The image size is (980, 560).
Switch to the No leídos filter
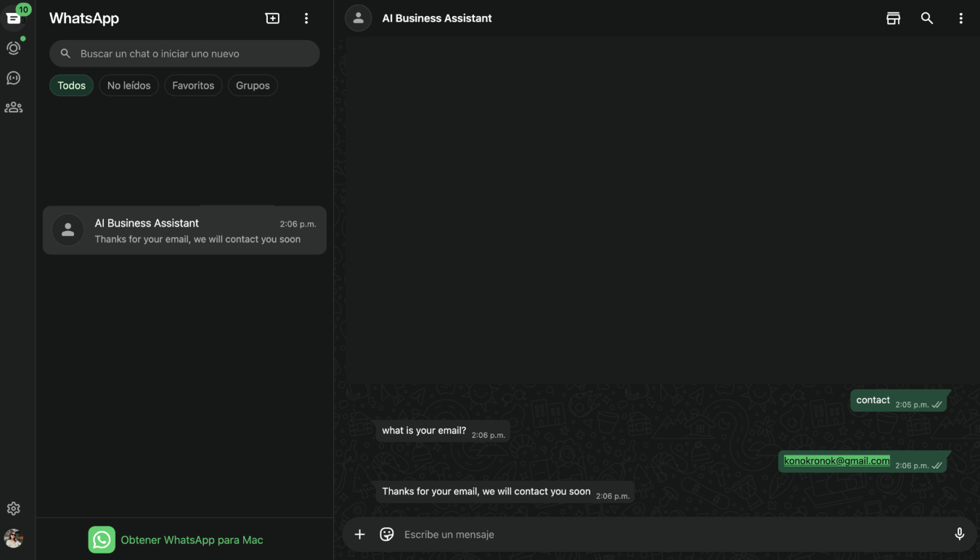[128, 85]
